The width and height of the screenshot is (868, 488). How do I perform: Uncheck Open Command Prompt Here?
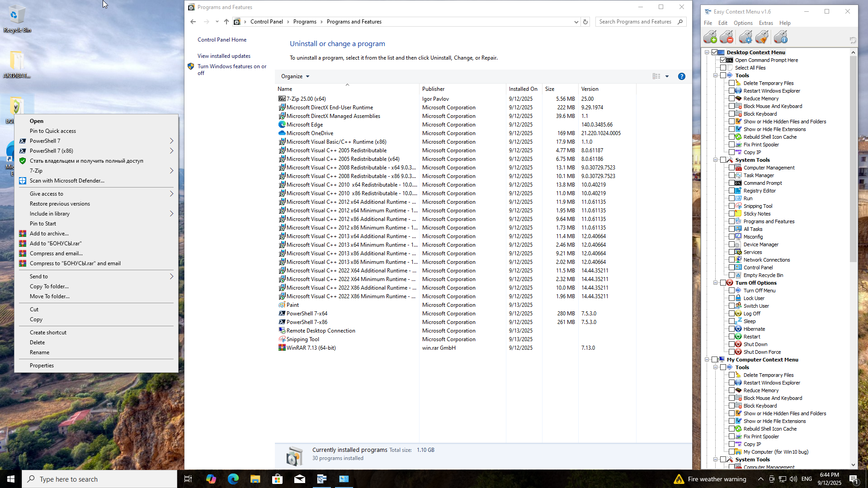723,60
